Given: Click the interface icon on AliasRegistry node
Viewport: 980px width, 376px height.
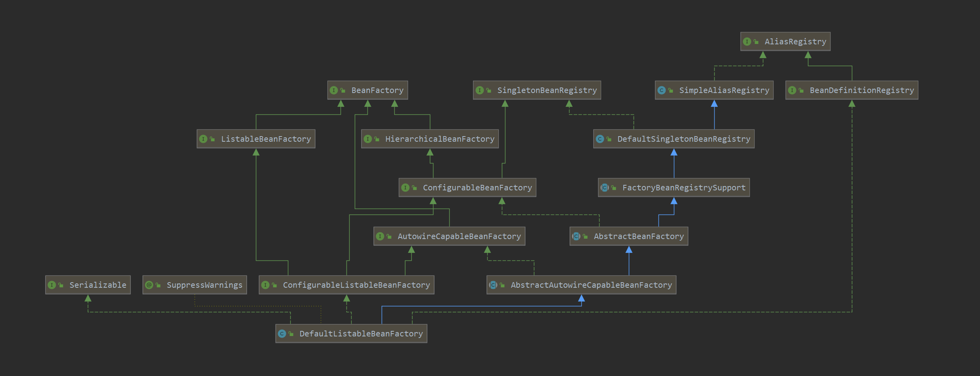Looking at the screenshot, I should coord(747,42).
